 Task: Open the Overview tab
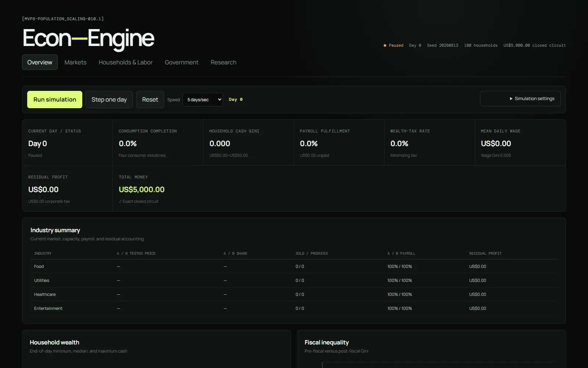(40, 62)
